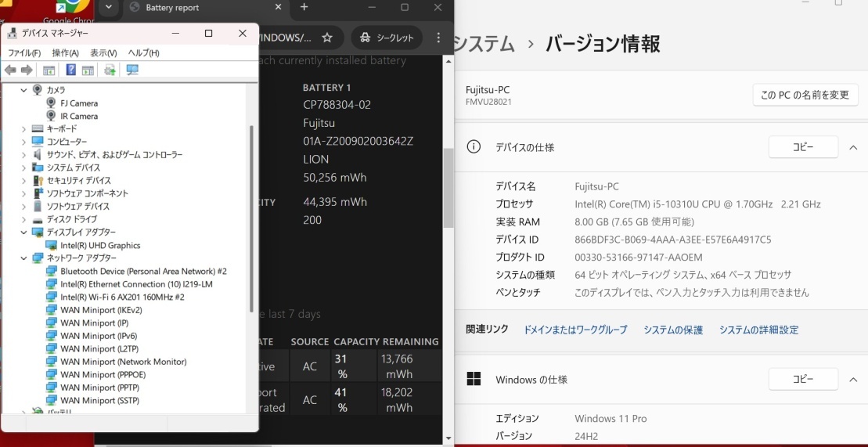Select the FJ Camera device

pos(79,103)
